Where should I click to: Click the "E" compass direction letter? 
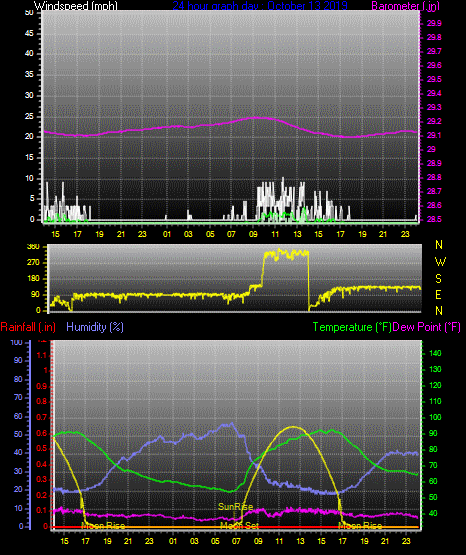438,294
